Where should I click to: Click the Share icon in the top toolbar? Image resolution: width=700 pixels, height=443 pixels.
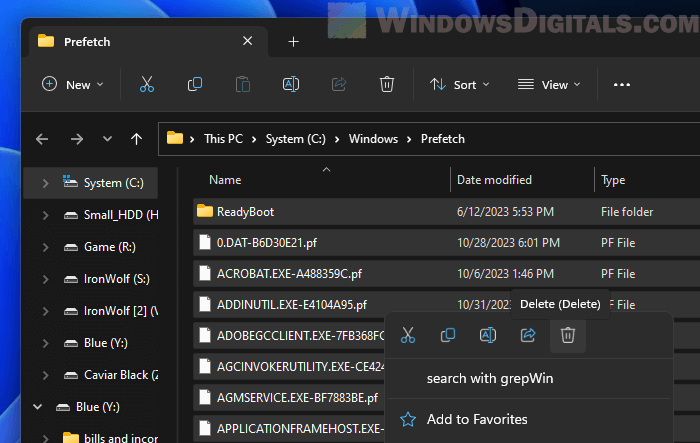tap(339, 84)
